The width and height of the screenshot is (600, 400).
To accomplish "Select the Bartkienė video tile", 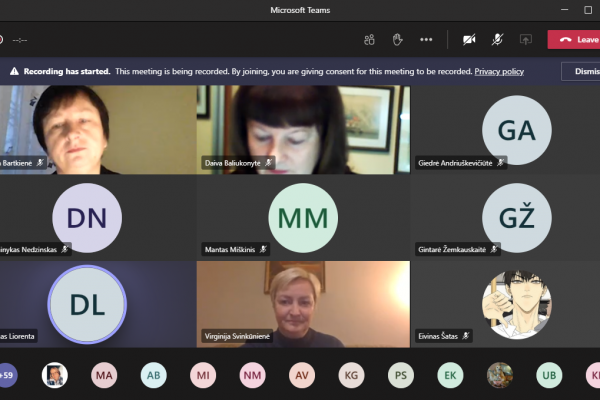I will tap(98, 130).
